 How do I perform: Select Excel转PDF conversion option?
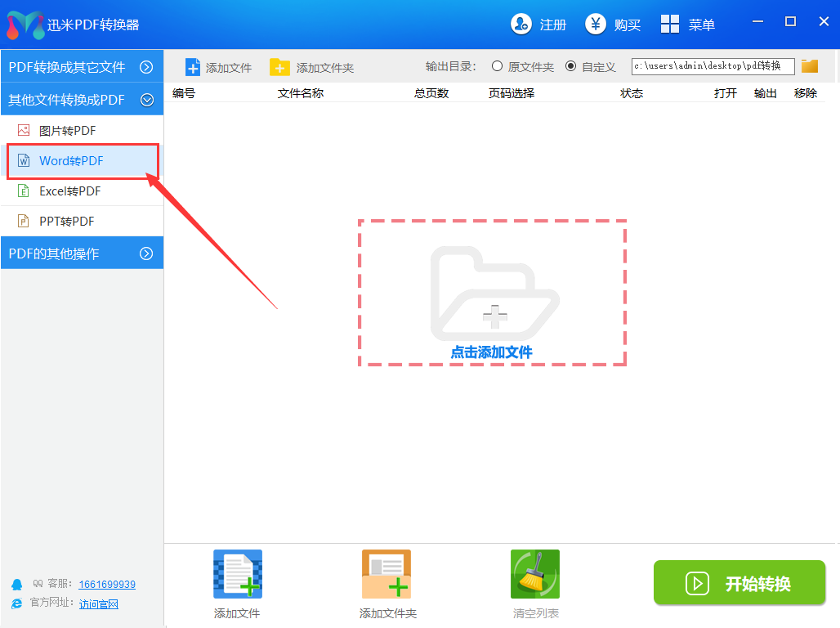point(69,191)
